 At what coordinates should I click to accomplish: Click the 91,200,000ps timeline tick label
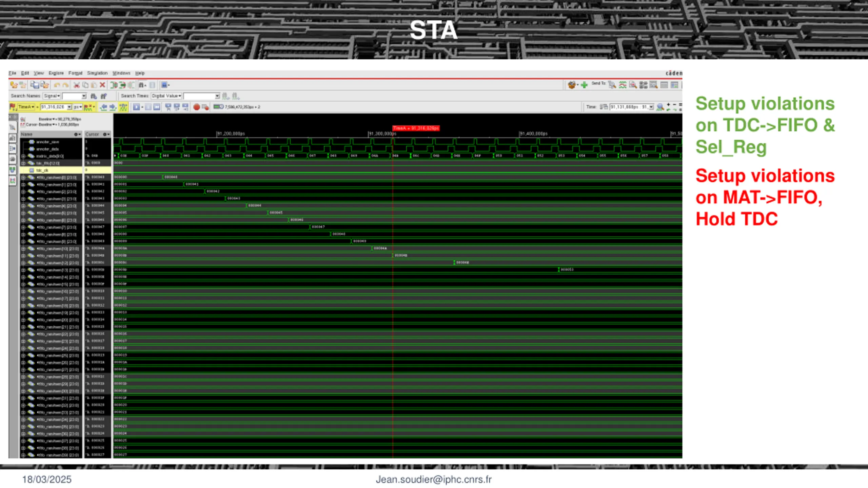pyautogui.click(x=231, y=134)
